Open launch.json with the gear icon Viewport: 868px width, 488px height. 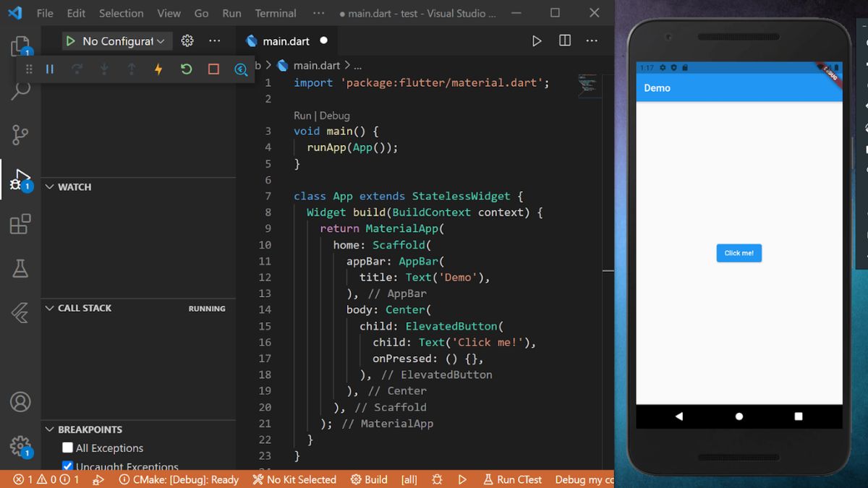click(187, 41)
